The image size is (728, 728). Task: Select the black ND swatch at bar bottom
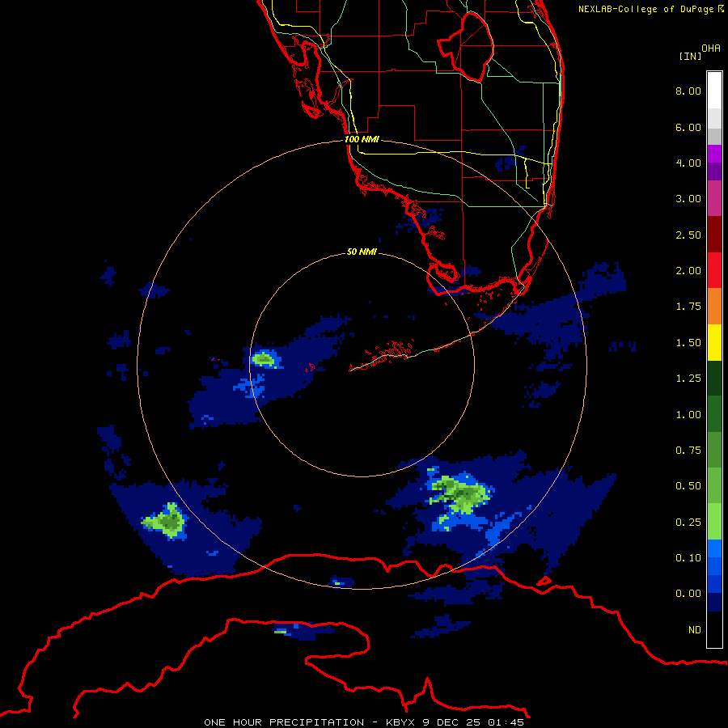pos(714,629)
